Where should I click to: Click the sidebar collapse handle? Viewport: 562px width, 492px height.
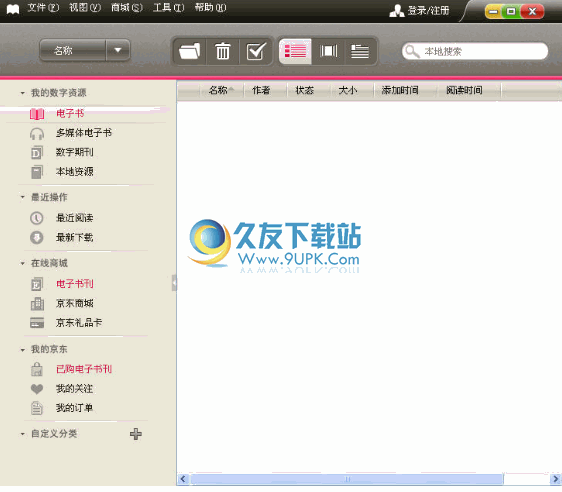click(174, 283)
